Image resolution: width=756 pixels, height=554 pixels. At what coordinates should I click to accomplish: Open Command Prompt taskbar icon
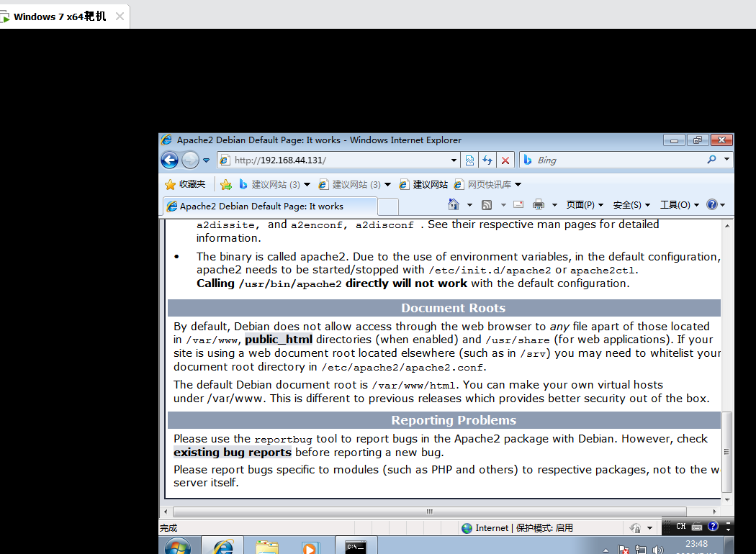click(356, 547)
